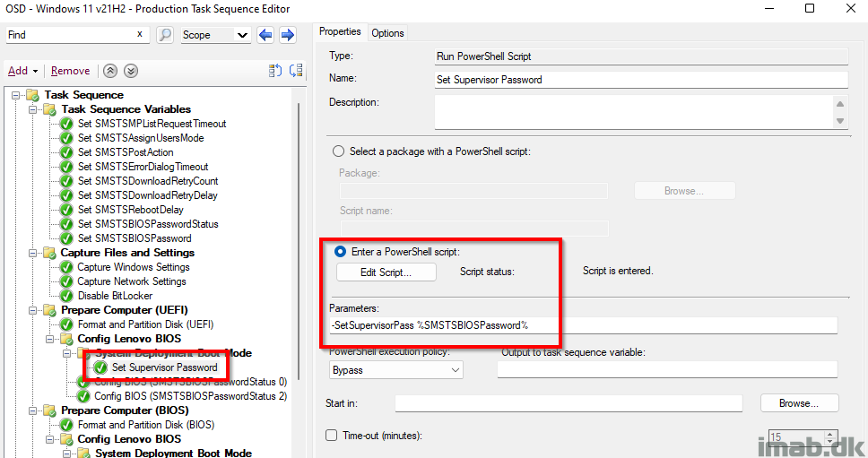
Task: Click check icon of Capture Windows Settings
Action: pos(66,267)
